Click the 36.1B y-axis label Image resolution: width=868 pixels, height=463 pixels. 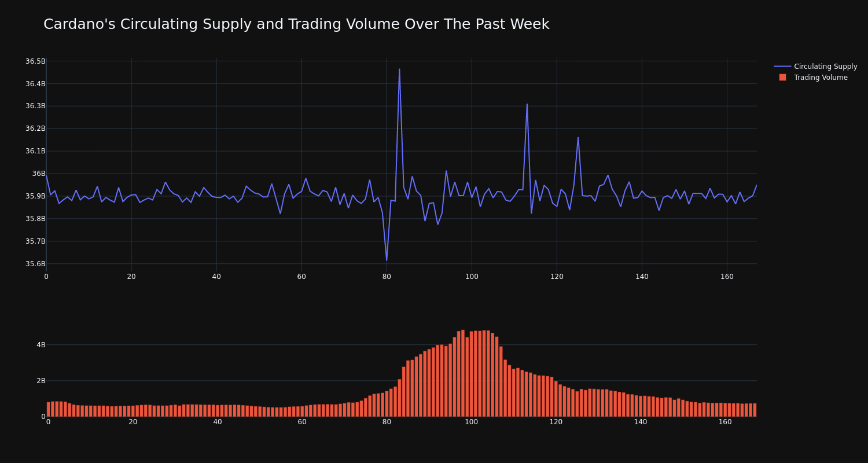click(35, 151)
